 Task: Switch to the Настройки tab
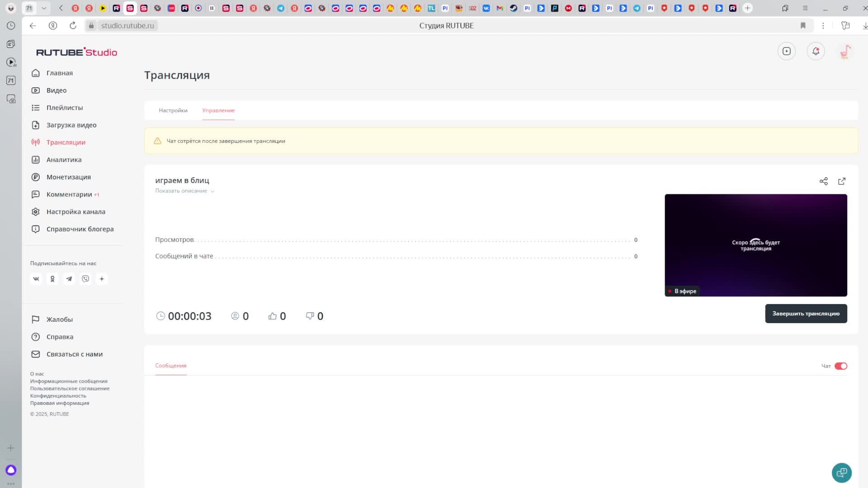click(173, 110)
